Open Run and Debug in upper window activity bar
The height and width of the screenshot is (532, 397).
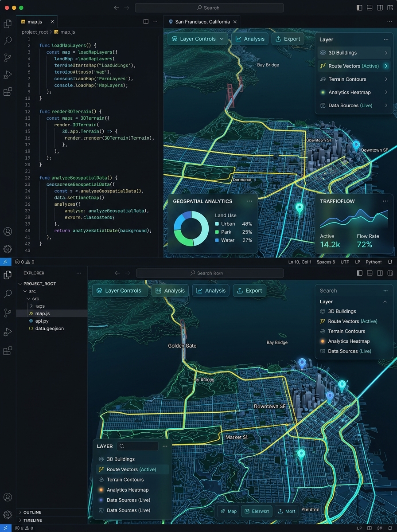point(8,74)
